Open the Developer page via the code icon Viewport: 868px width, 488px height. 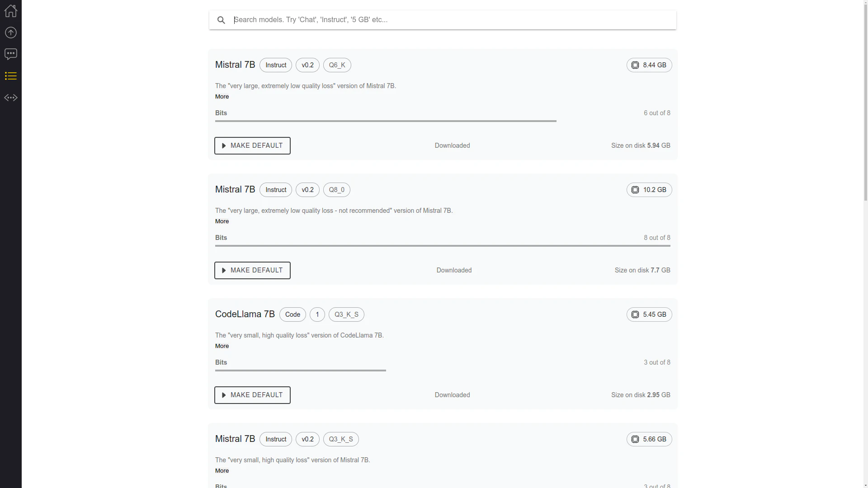click(x=10, y=97)
